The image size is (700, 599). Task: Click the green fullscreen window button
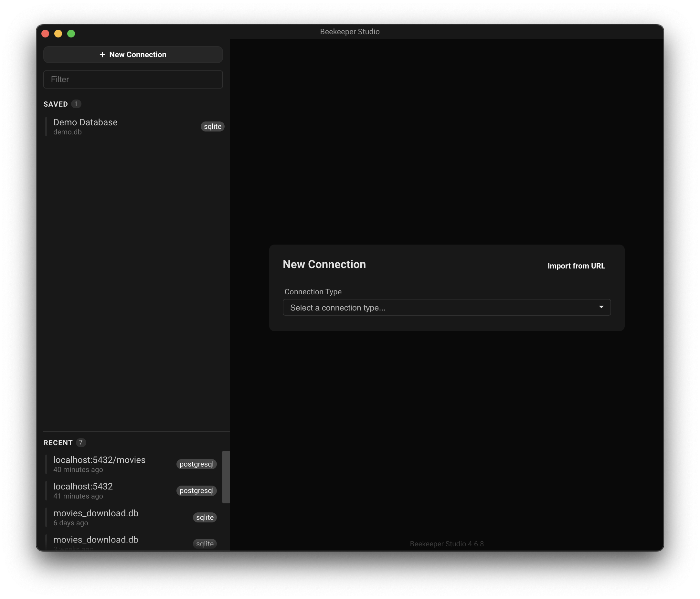pos(71,33)
